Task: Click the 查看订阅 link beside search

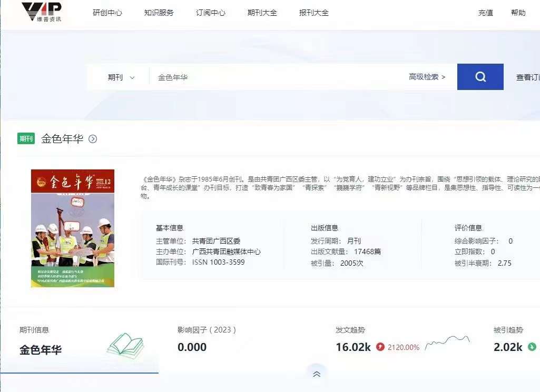Action: 528,77
